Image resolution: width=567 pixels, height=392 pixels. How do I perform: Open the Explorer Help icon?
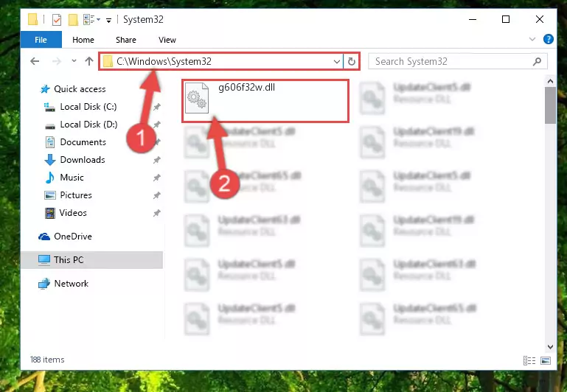point(548,39)
